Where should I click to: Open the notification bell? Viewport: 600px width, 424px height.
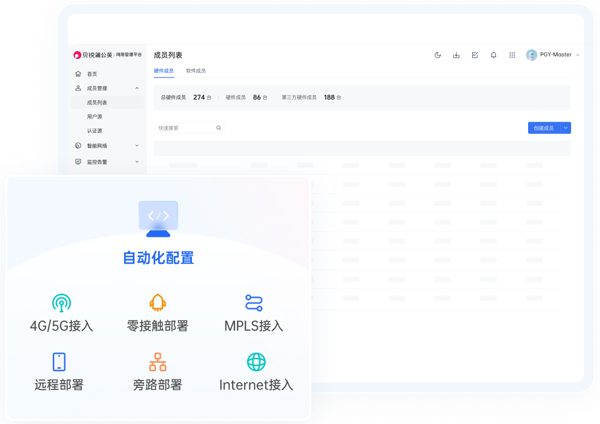click(x=494, y=55)
